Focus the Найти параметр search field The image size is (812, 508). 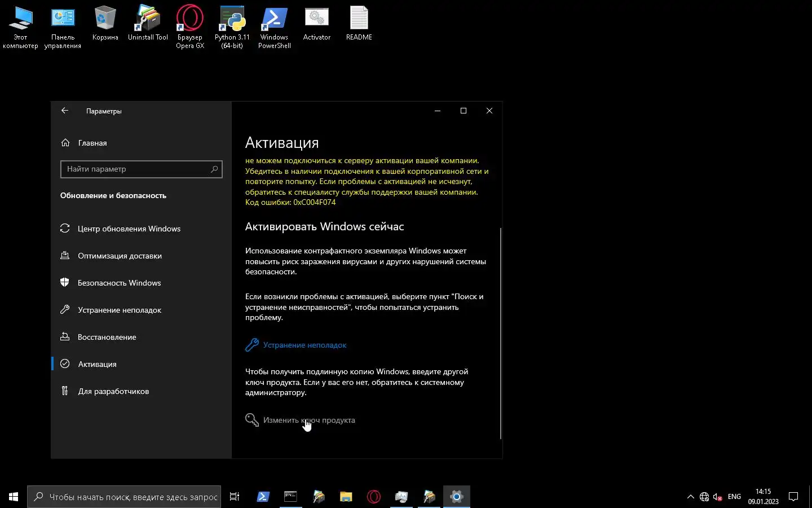[x=141, y=169]
